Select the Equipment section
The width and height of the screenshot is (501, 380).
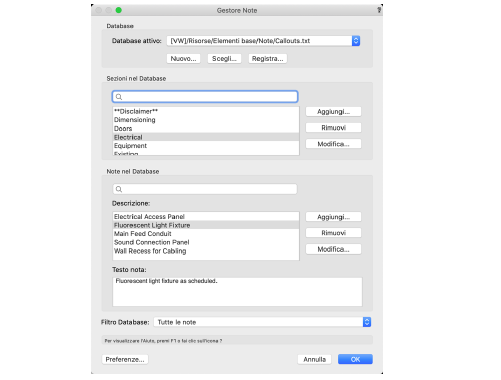pos(206,146)
